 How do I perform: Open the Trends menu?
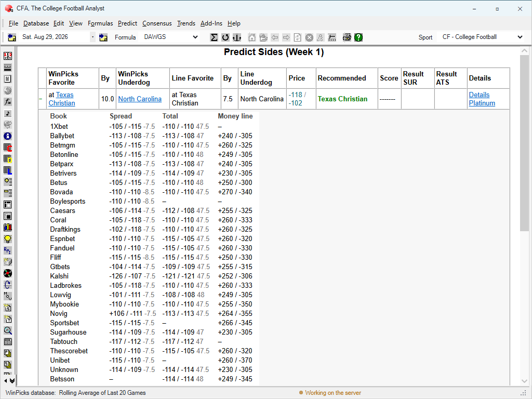pyautogui.click(x=186, y=23)
